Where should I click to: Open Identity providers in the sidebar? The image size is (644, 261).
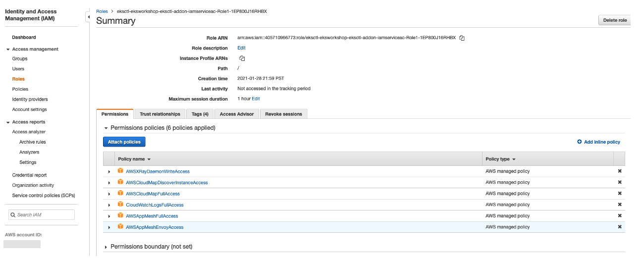click(x=30, y=100)
